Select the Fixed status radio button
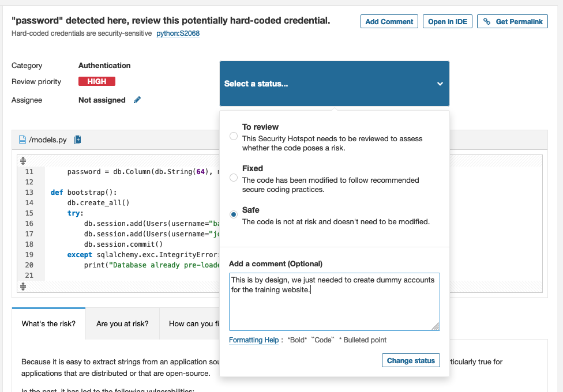563x392 pixels. [234, 178]
